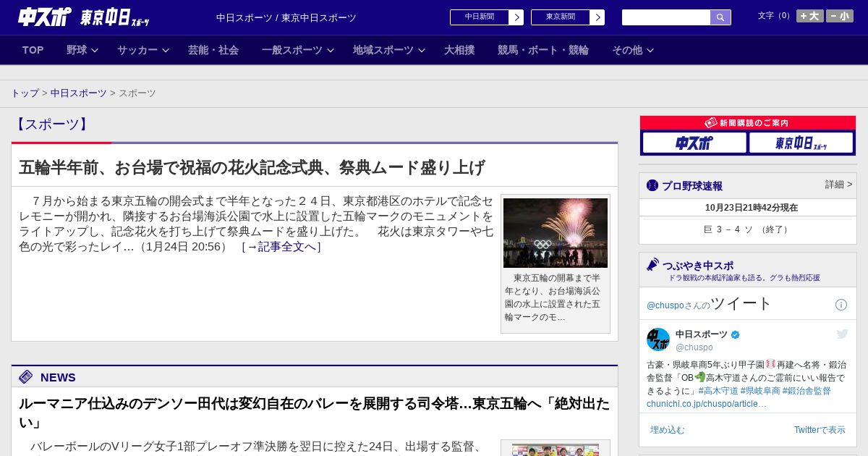Click the 中日スポーツ Twitter avatar
Screen dimensions: 868x456
[658, 339]
